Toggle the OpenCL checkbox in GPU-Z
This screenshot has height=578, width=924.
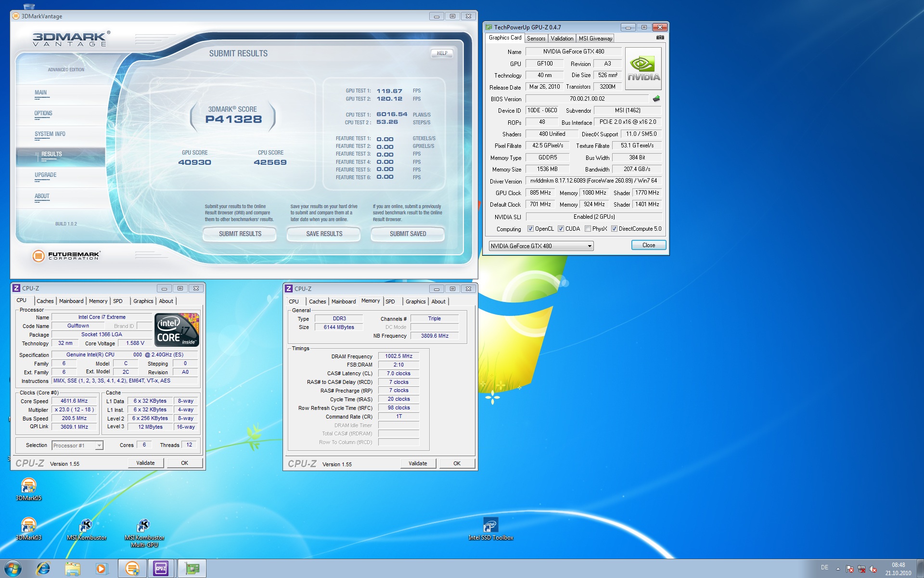(x=530, y=229)
